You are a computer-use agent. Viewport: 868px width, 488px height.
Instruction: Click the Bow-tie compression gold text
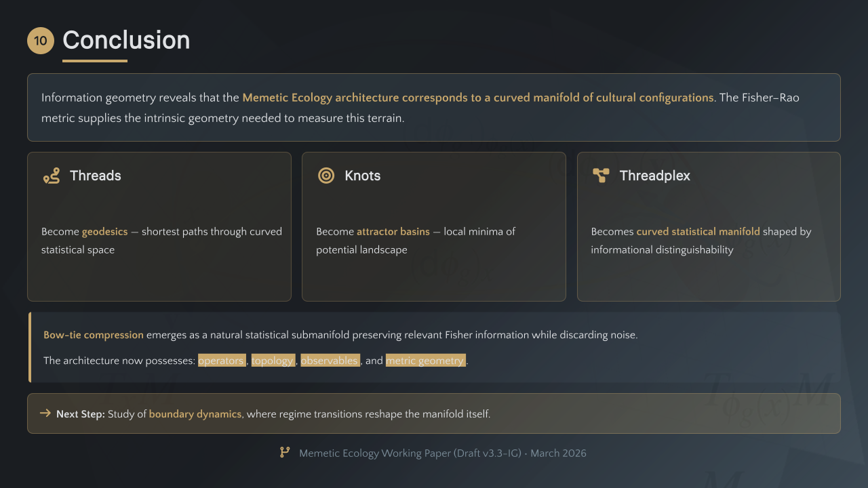(x=94, y=335)
